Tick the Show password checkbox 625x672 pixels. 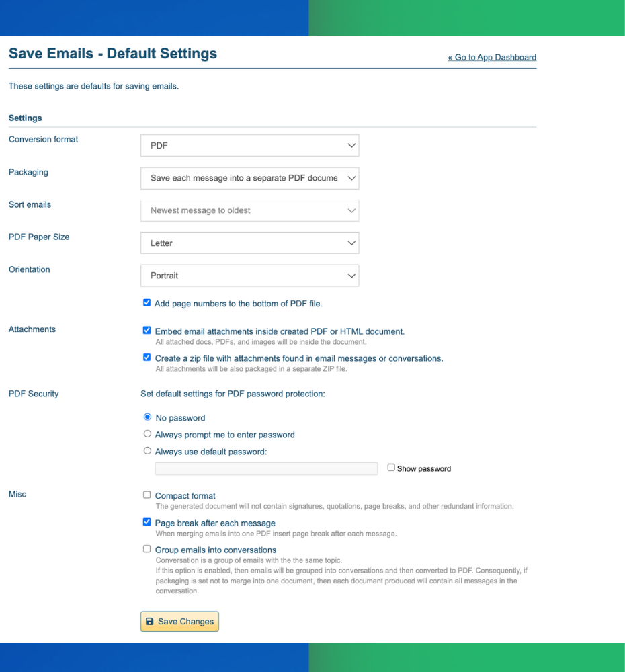pos(391,467)
